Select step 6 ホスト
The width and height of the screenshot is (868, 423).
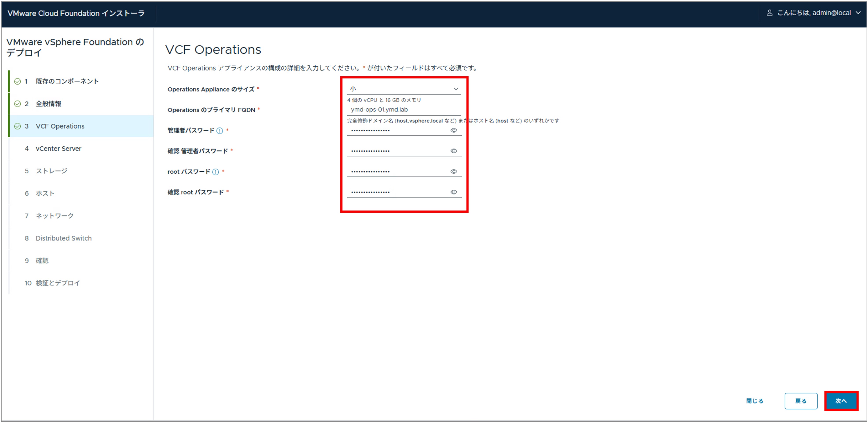[81, 193]
